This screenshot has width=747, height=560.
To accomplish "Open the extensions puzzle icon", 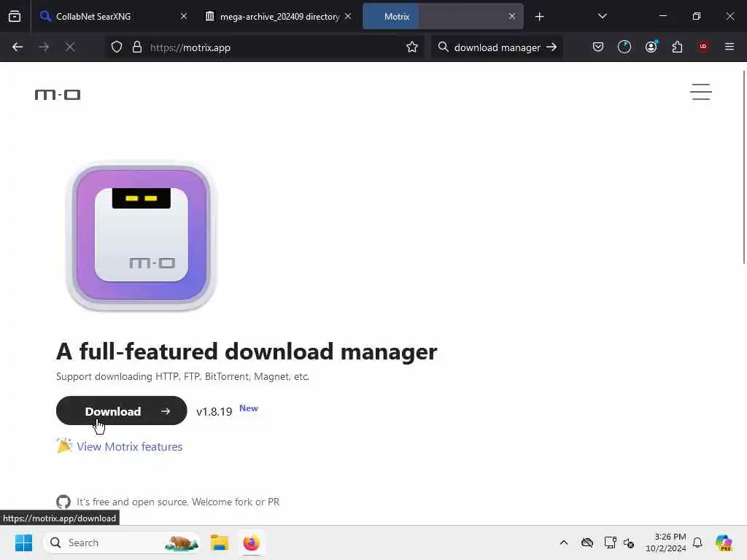I will click(x=677, y=47).
